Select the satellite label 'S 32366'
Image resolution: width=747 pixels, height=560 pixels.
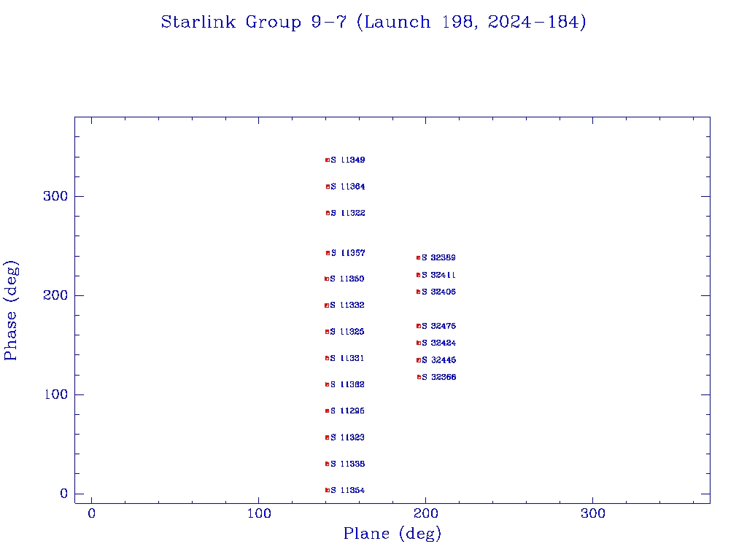(439, 377)
